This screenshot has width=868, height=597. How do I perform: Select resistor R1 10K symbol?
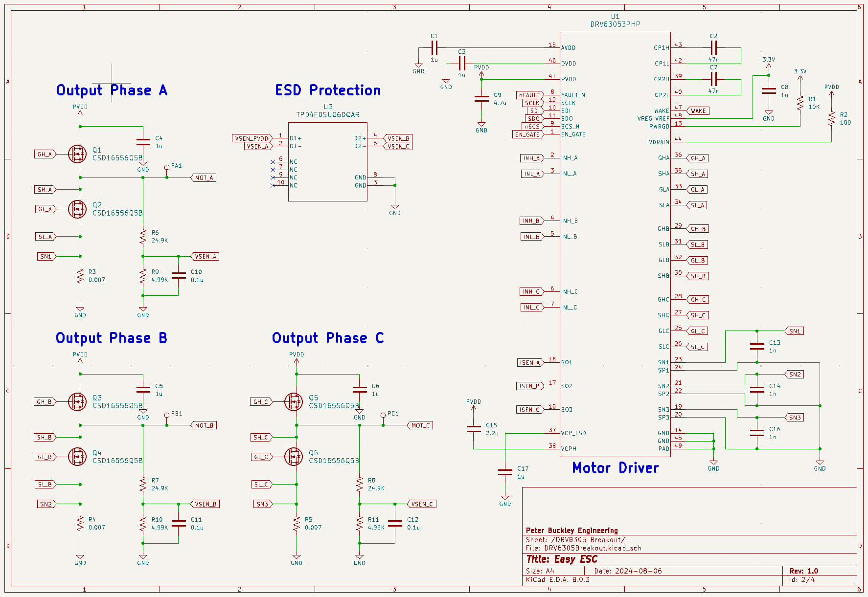click(x=800, y=103)
